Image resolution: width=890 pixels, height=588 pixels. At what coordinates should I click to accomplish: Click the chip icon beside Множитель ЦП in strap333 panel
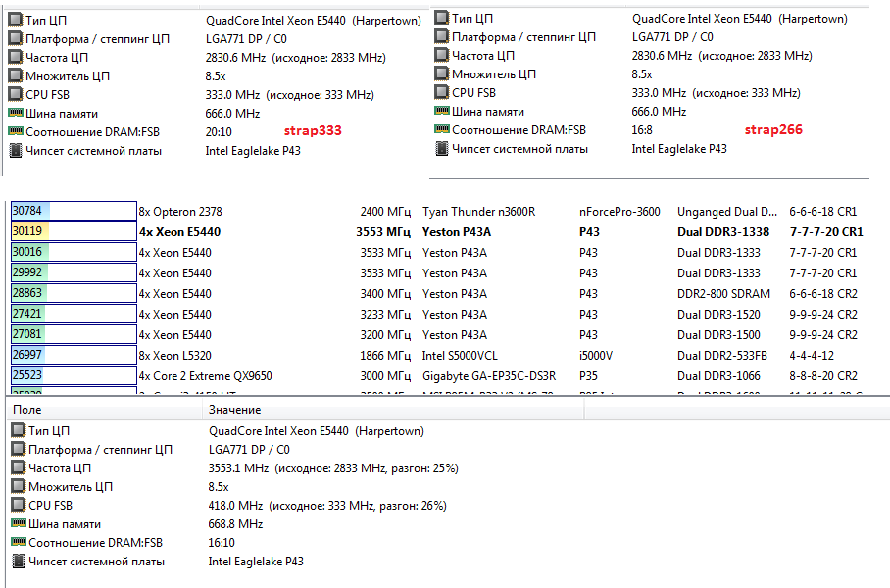click(16, 76)
